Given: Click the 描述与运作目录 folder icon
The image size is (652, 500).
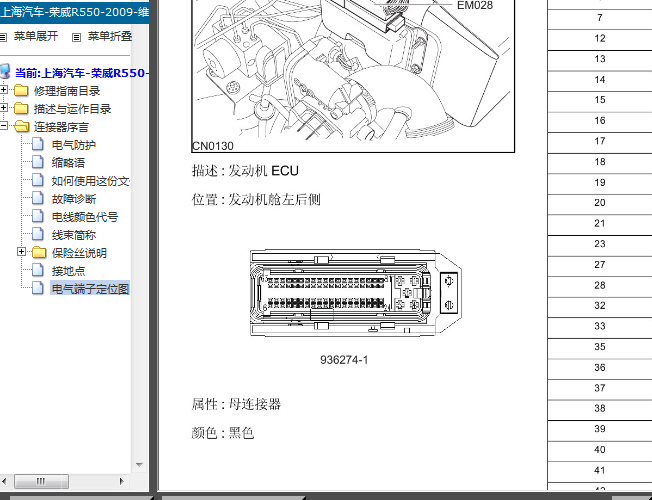Looking at the screenshot, I should (x=21, y=108).
